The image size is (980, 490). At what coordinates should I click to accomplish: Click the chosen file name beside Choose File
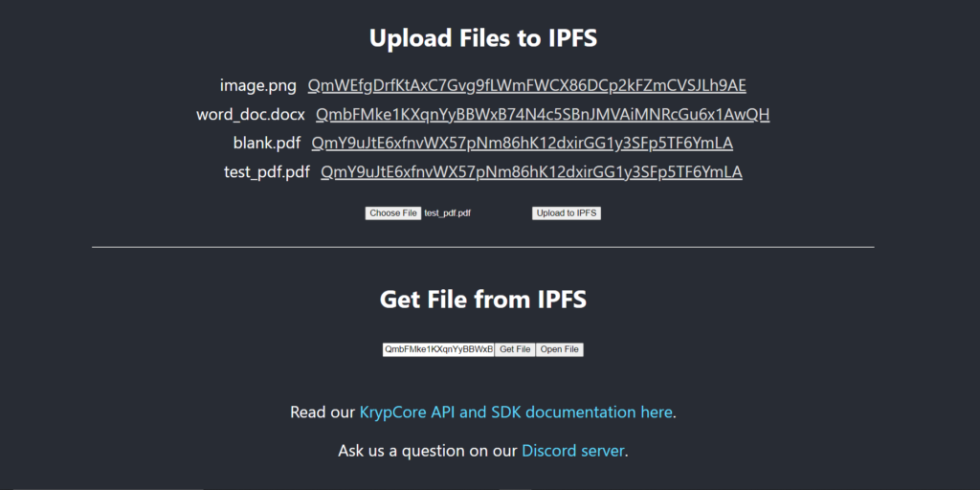(x=448, y=213)
